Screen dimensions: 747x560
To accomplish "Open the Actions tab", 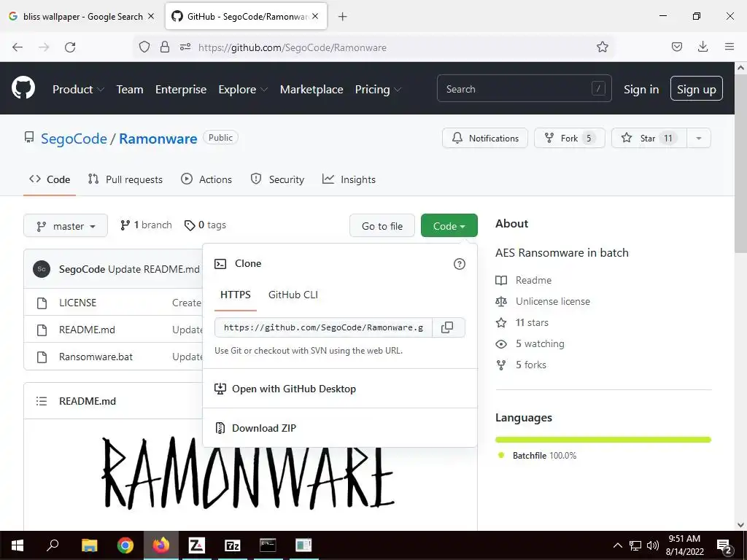I will pos(206,179).
